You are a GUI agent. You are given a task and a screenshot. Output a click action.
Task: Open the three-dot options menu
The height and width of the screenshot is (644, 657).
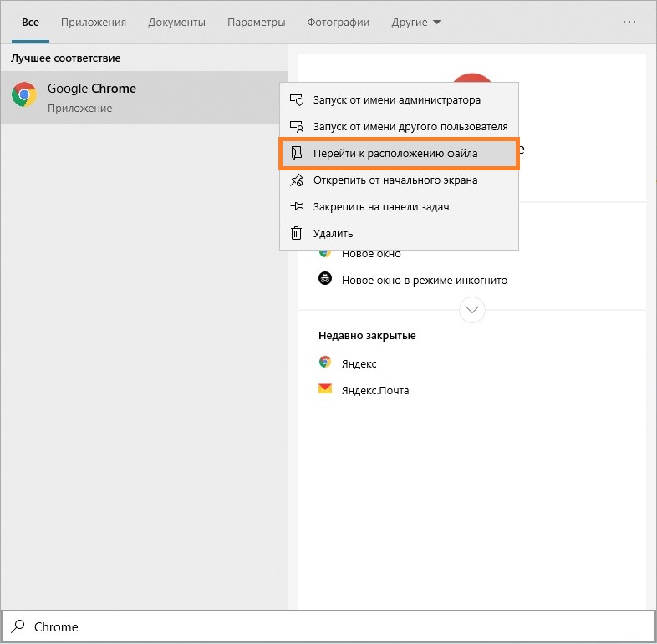[x=629, y=22]
